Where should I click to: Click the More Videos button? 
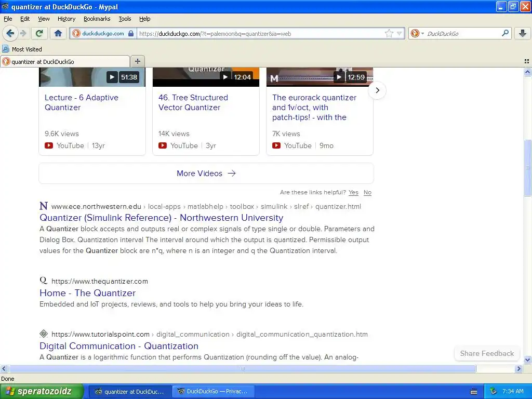tap(206, 174)
